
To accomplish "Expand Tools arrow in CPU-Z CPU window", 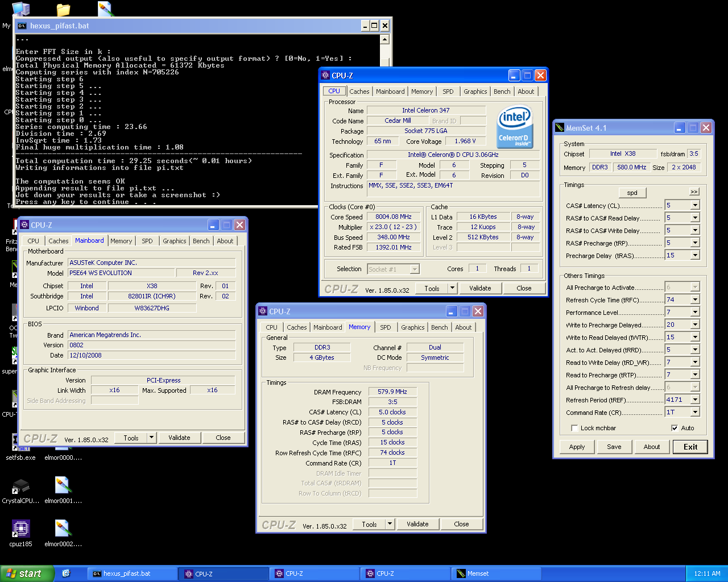I will pos(453,288).
